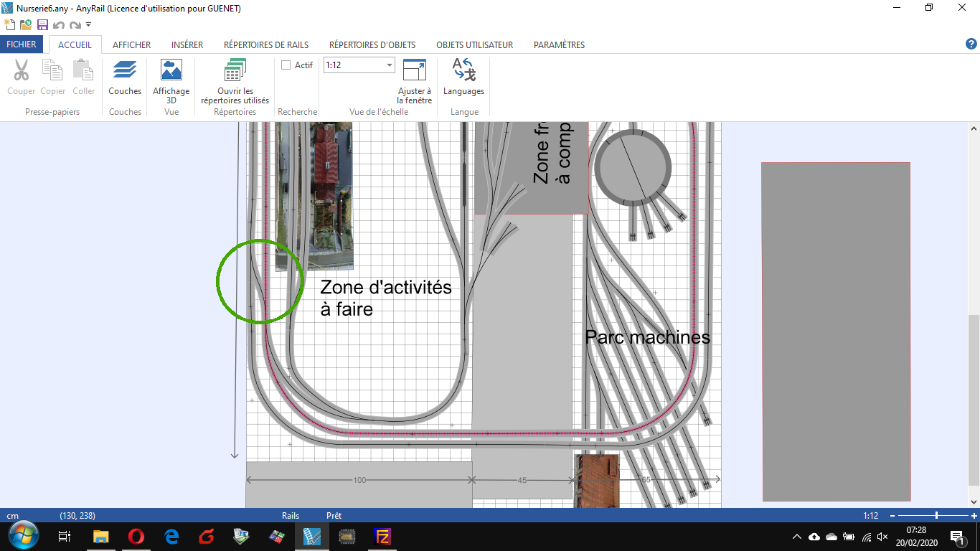Screen dimensions: 980x551
Task: Go to RÉPERTOIRES DE RAILS tab
Action: click(x=266, y=44)
